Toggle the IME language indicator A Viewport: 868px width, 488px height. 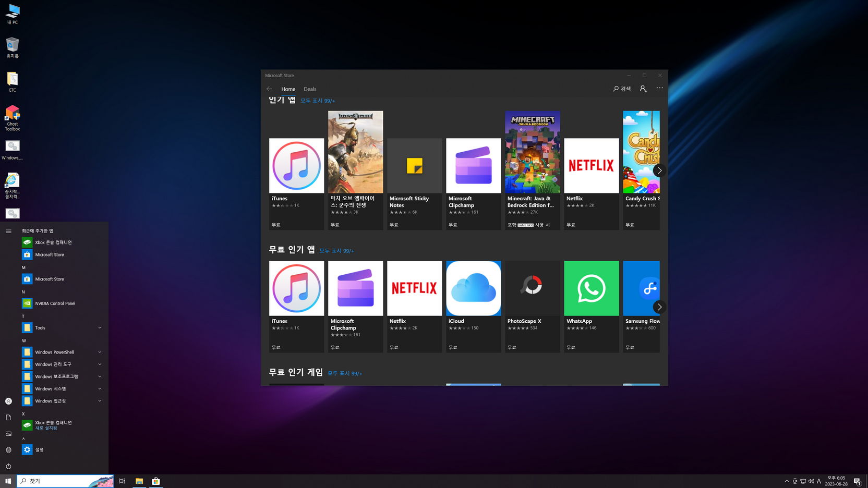coord(819,481)
